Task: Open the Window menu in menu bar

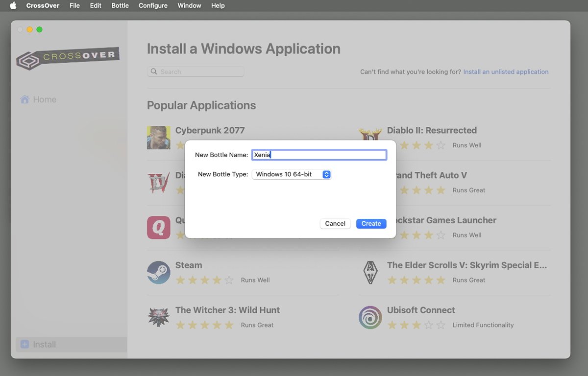Action: (189, 5)
